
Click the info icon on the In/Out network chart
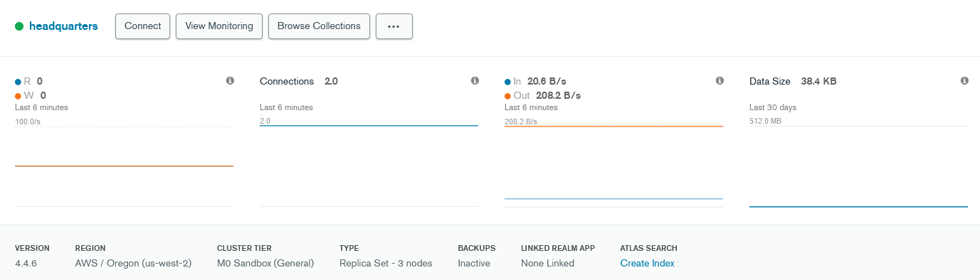click(720, 81)
